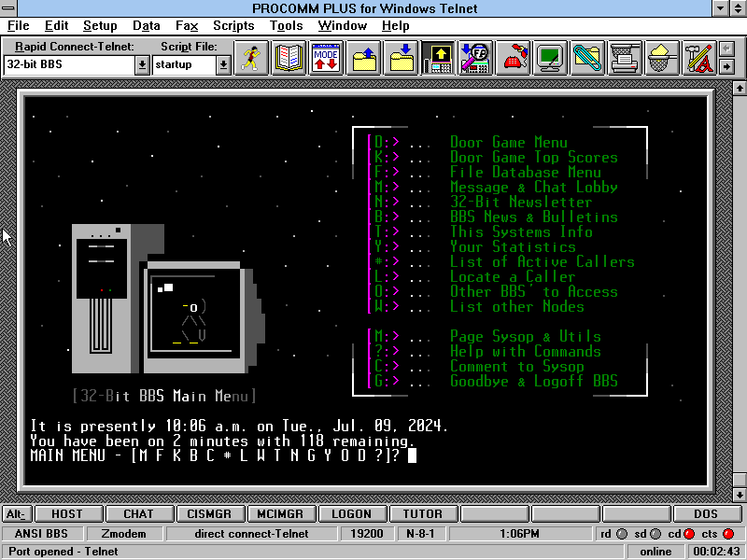Click the rd indicator light
747x560 pixels.
click(622, 534)
